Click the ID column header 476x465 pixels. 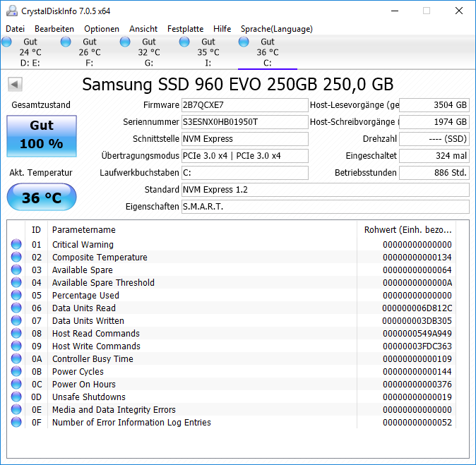(36, 230)
